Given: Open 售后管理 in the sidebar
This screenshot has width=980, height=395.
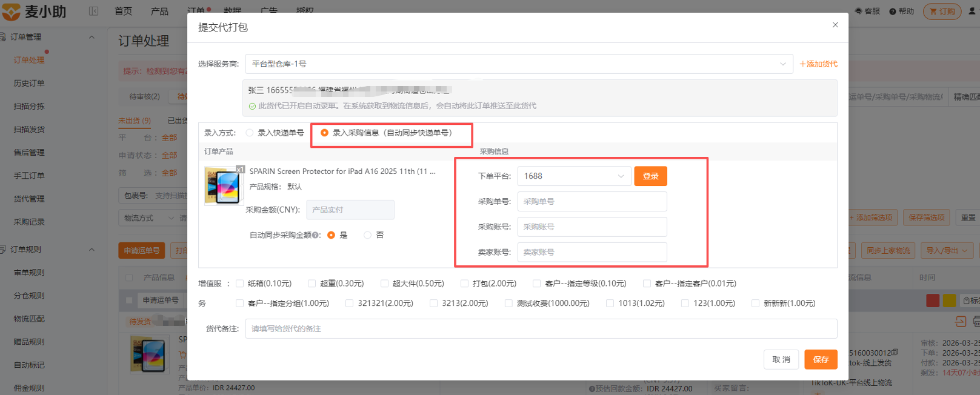Looking at the screenshot, I should tap(29, 152).
